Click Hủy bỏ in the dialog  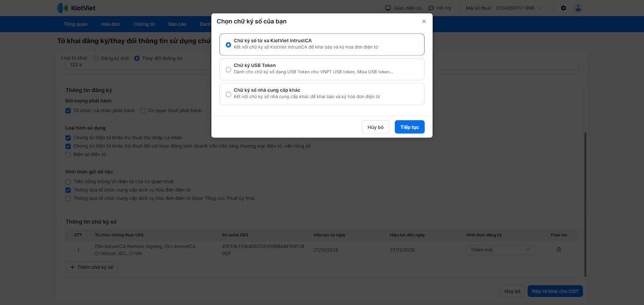[375, 127]
